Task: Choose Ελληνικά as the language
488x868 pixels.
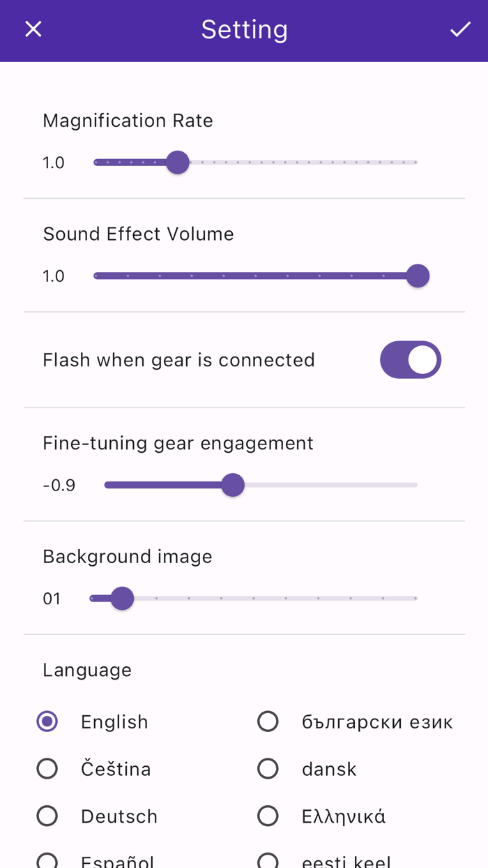Action: click(x=268, y=815)
